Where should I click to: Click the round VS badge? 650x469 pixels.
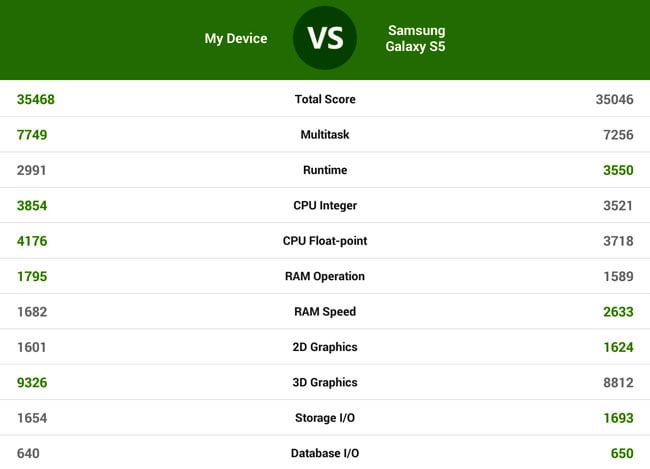[325, 38]
